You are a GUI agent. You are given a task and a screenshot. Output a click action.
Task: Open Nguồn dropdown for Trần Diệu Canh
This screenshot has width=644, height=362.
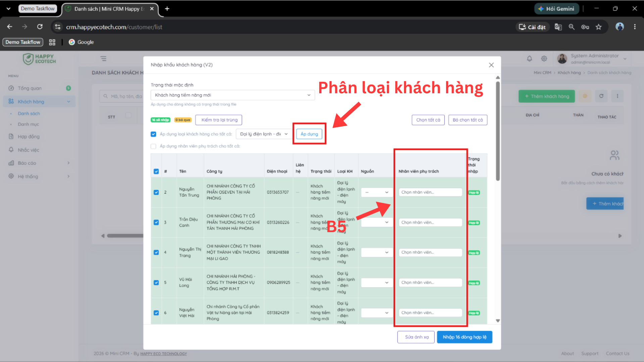click(377, 222)
